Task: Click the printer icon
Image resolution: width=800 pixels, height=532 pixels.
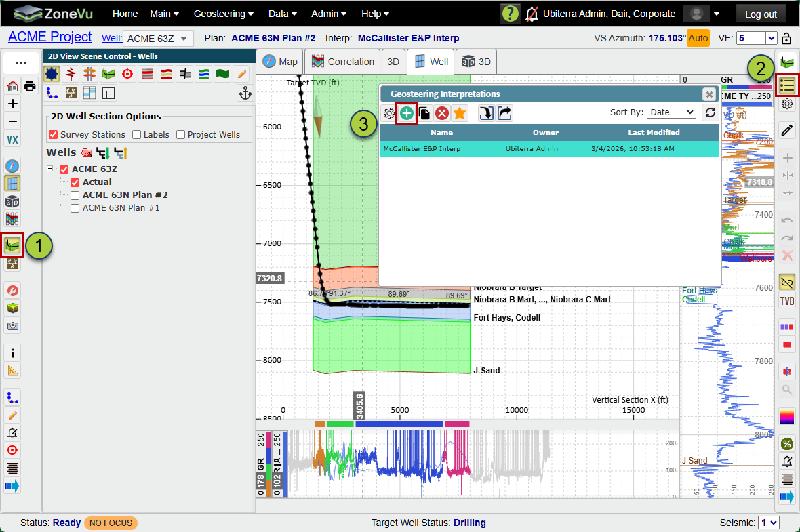Action: coord(30,85)
